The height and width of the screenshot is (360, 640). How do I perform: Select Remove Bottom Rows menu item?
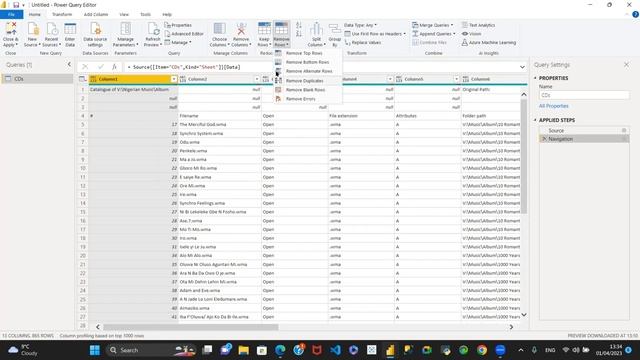307,62
